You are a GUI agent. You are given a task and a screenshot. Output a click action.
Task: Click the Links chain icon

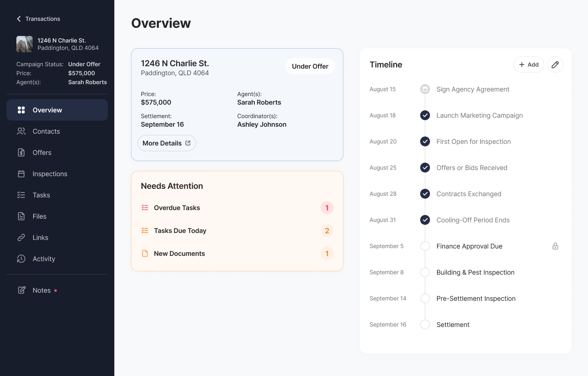click(21, 237)
